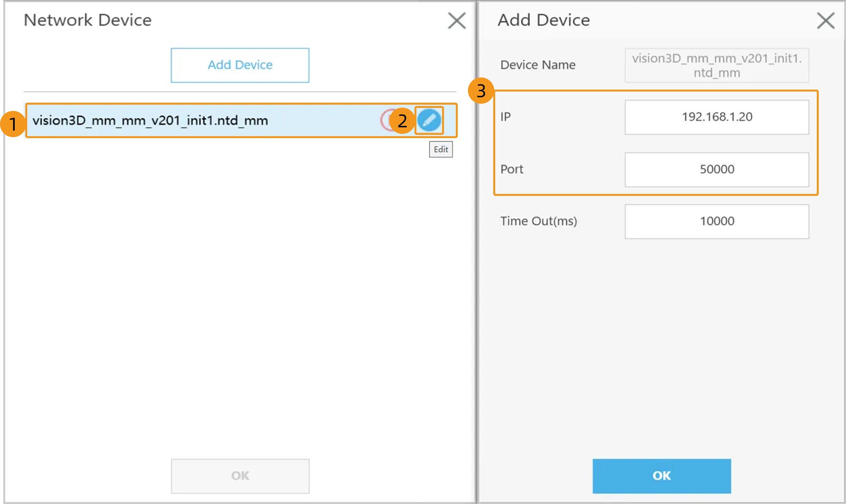Edit the Time Out value 10000
This screenshot has height=504, width=846.
[717, 221]
